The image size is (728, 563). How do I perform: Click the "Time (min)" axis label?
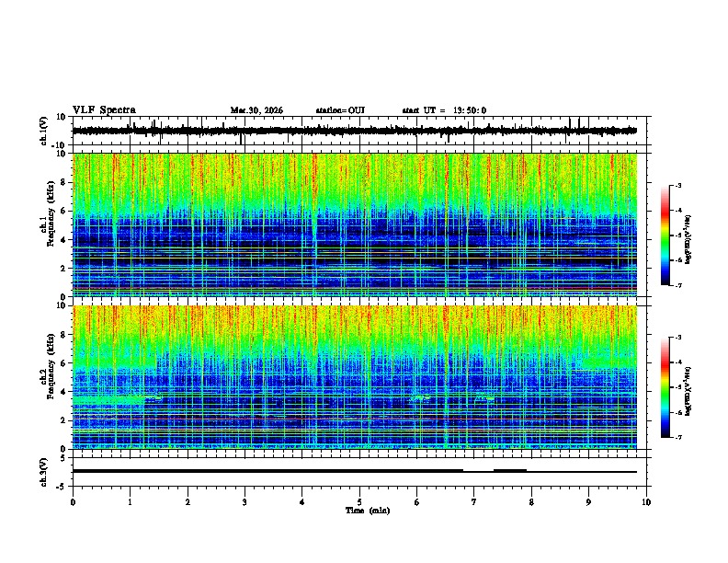[368, 511]
